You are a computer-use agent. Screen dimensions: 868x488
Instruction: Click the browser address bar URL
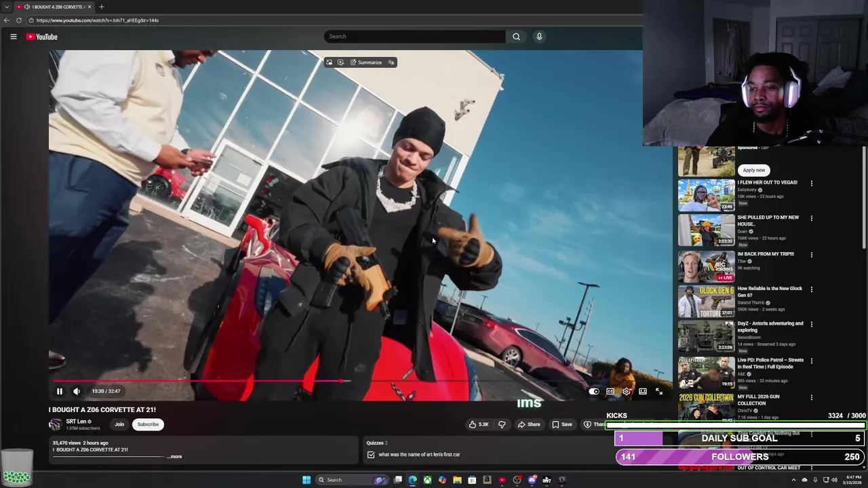(98, 20)
